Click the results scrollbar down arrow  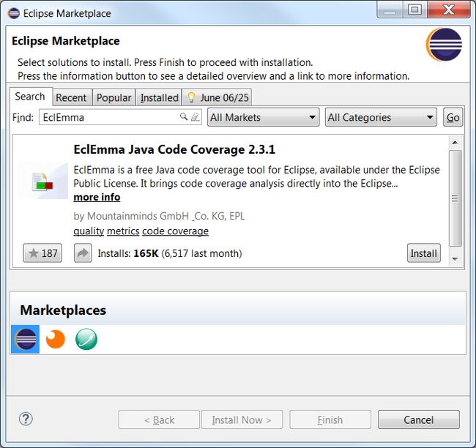point(455,259)
